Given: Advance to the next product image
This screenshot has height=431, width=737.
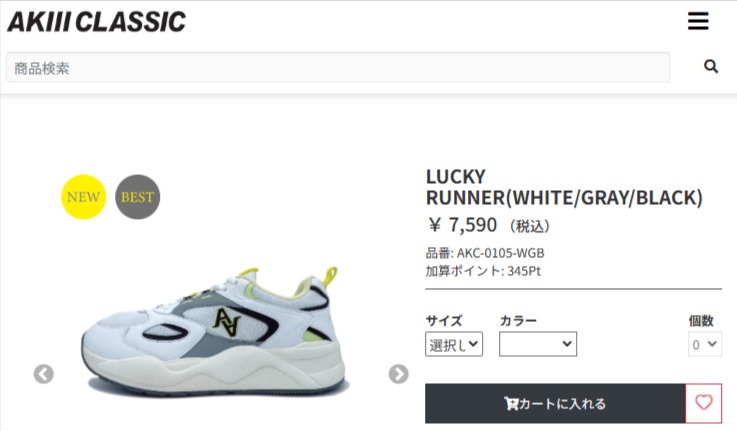Looking at the screenshot, I should tap(399, 374).
